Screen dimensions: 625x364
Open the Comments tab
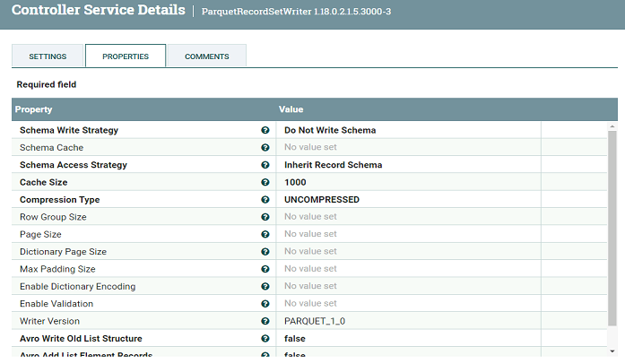click(x=207, y=56)
